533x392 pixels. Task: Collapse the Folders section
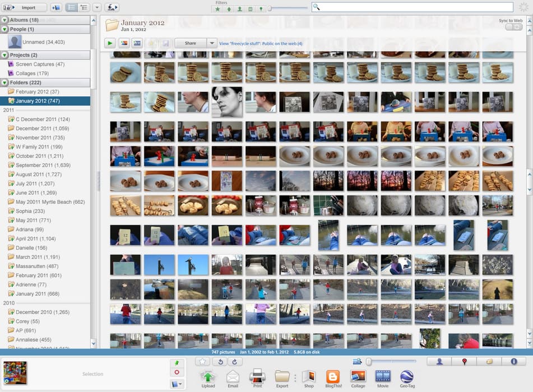pos(4,82)
